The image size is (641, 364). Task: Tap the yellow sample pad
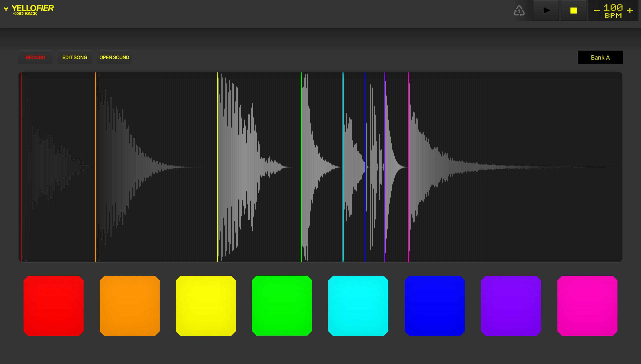(x=206, y=306)
